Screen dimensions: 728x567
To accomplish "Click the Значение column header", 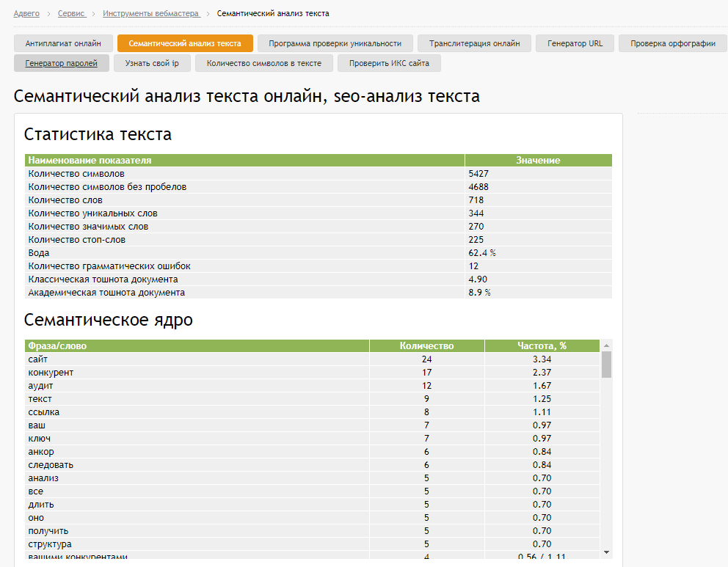I will [538, 160].
